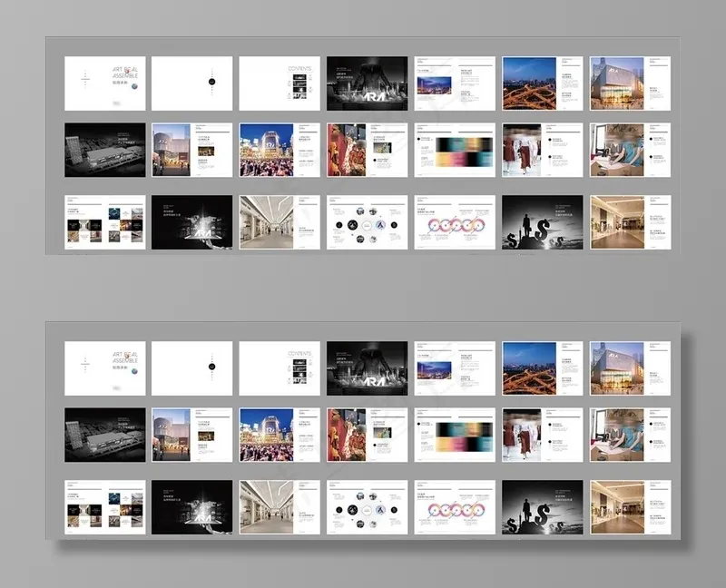Pick upper sheet's colorful linked rings diagram page

[455, 222]
